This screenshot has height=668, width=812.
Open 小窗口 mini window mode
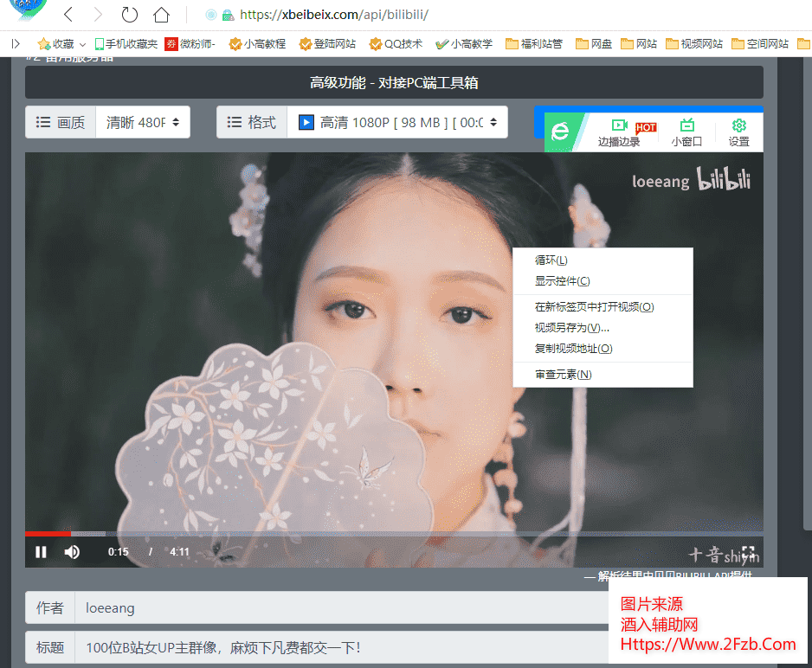(686, 132)
